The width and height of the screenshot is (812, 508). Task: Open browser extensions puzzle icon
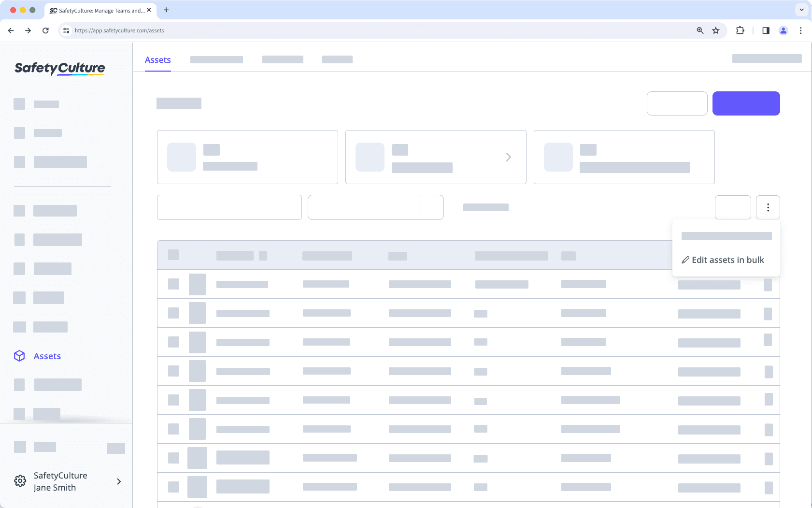pos(740,30)
